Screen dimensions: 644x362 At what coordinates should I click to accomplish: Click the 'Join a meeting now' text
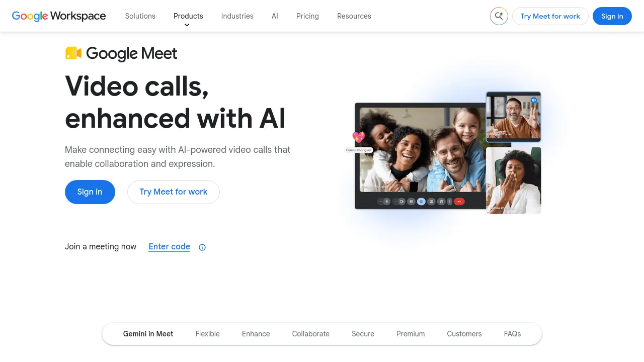[101, 247]
